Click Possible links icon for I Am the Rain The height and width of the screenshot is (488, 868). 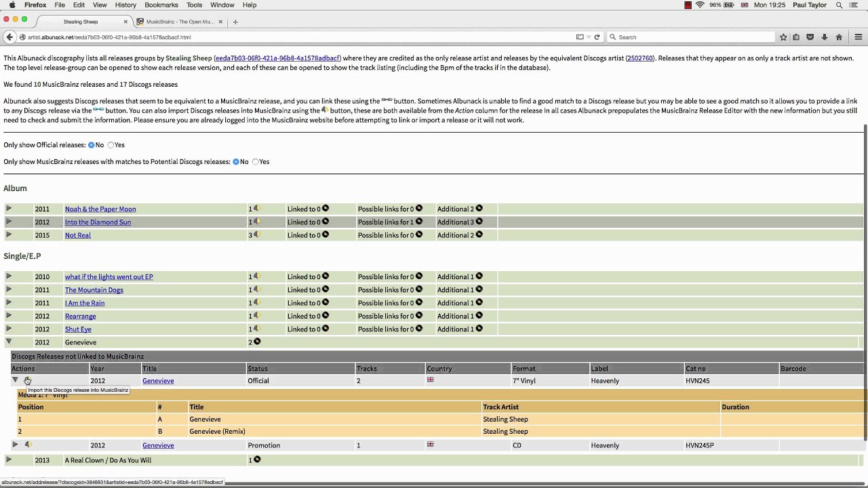tap(419, 302)
